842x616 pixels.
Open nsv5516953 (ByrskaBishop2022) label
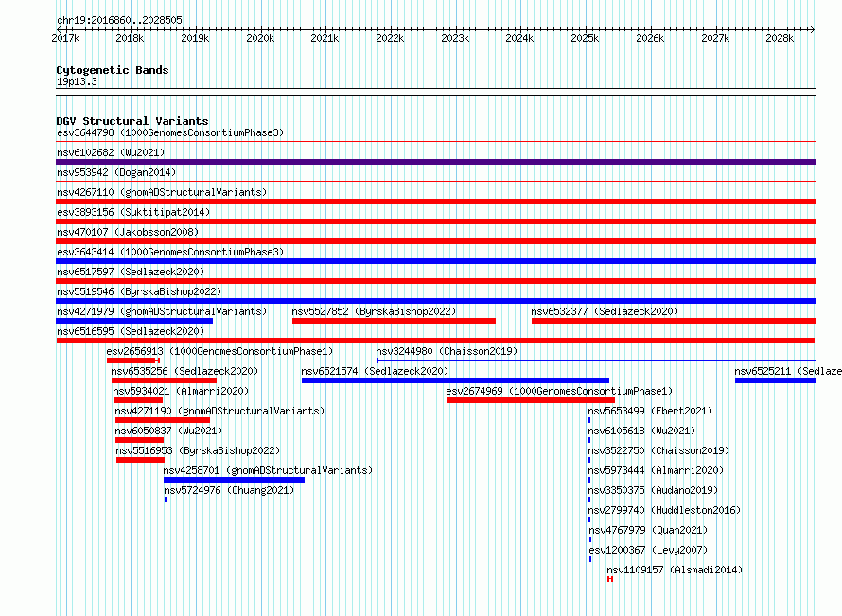click(x=198, y=450)
